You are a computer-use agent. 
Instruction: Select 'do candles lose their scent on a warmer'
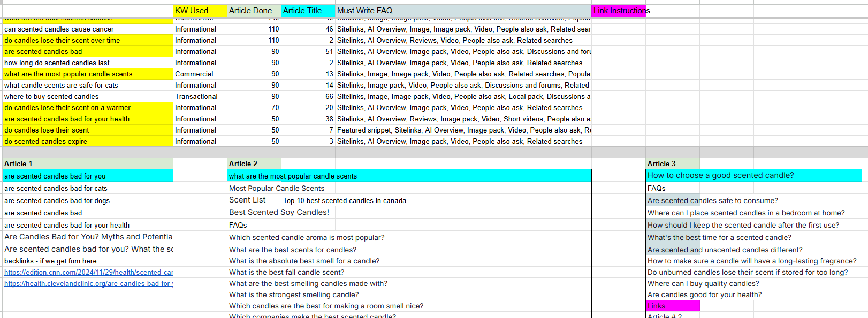pos(88,108)
